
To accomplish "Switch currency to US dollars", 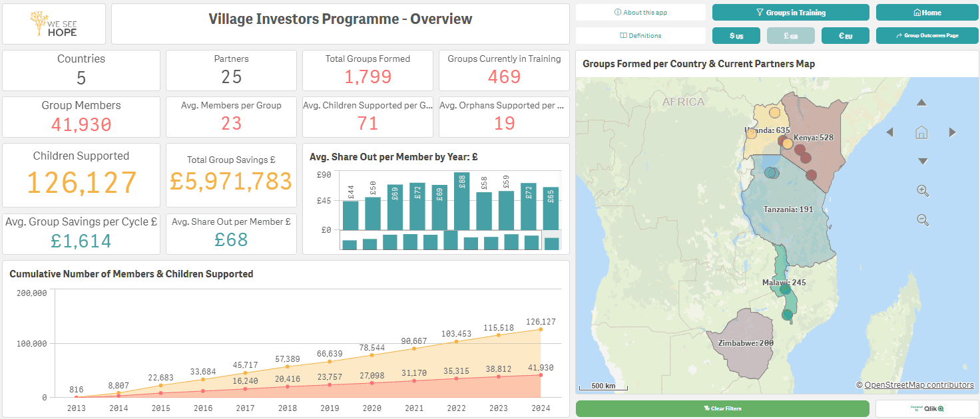I will [x=736, y=36].
